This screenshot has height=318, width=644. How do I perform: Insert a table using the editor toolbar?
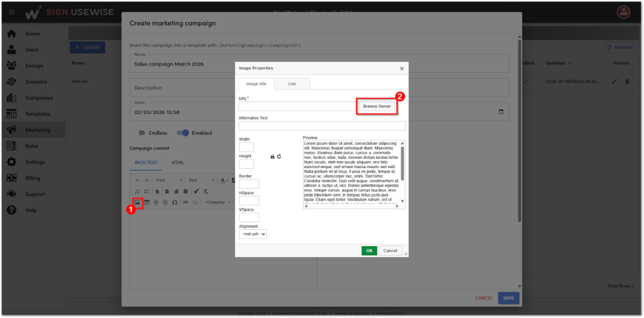147,202
